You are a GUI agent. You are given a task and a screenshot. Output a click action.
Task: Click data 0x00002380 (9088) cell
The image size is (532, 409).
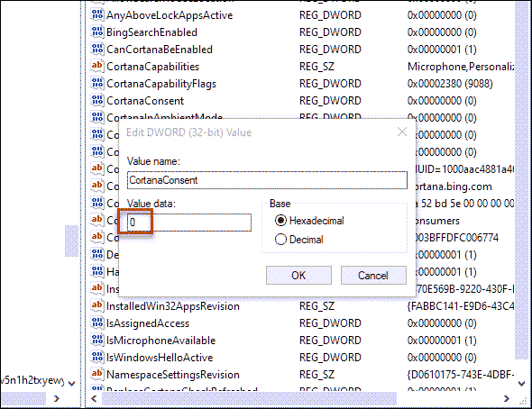click(450, 84)
